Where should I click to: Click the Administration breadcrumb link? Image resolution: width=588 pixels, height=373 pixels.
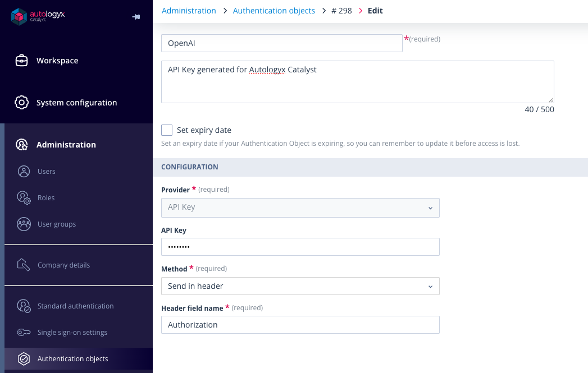[x=189, y=11]
